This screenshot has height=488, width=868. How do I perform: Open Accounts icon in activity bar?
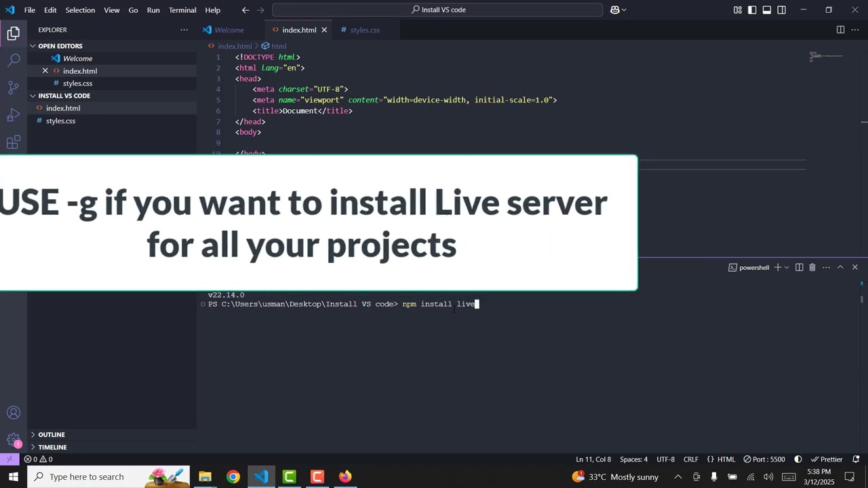(14, 413)
